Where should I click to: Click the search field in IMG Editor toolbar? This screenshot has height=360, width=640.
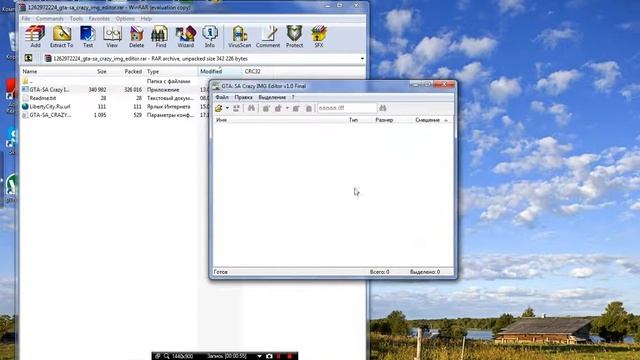coord(347,108)
